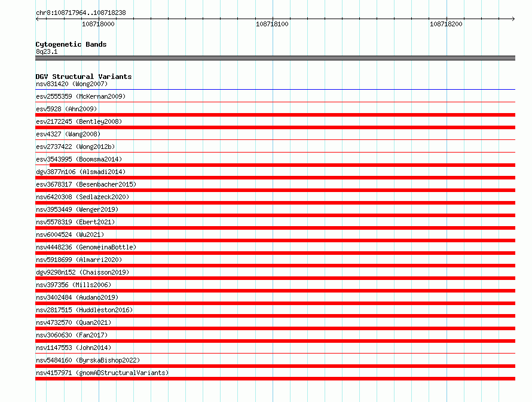Click the 108718200 ruler position label
The image size is (532, 402).
pyautogui.click(x=446, y=24)
